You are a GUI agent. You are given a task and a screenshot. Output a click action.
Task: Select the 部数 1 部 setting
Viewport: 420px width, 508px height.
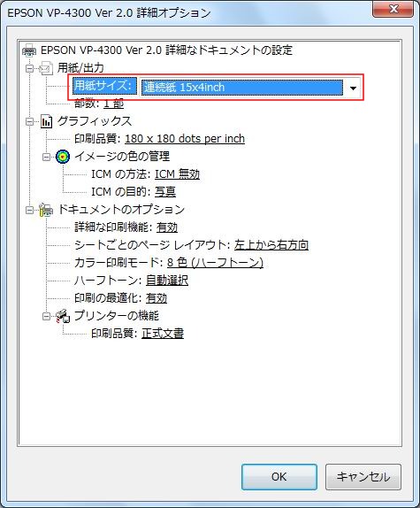pos(99,104)
